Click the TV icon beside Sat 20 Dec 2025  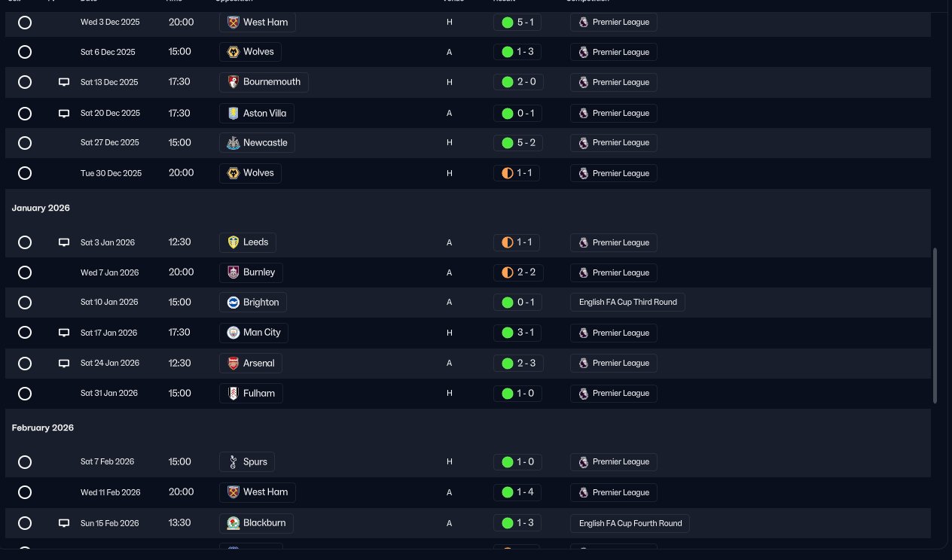[64, 113]
